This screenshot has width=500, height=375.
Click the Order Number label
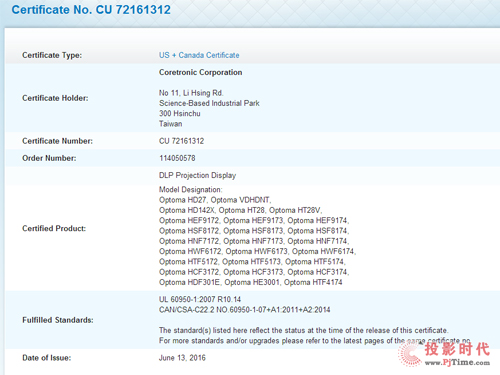pos(49,158)
